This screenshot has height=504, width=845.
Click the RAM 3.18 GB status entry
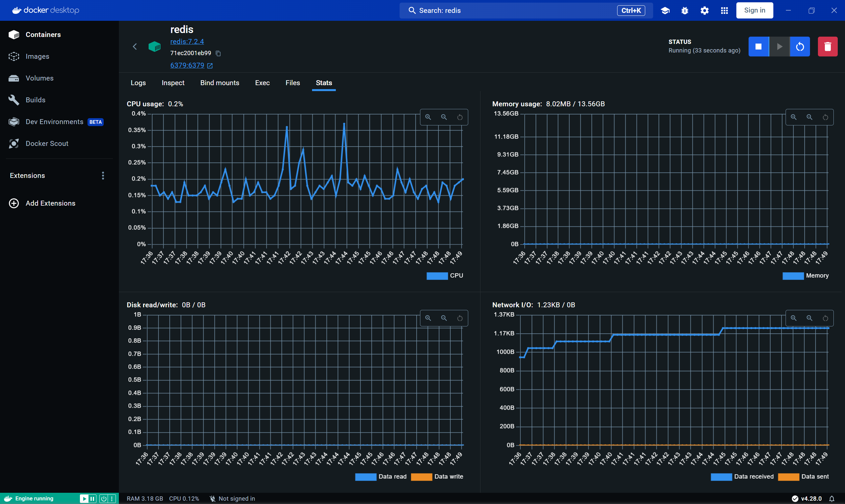[x=145, y=499]
